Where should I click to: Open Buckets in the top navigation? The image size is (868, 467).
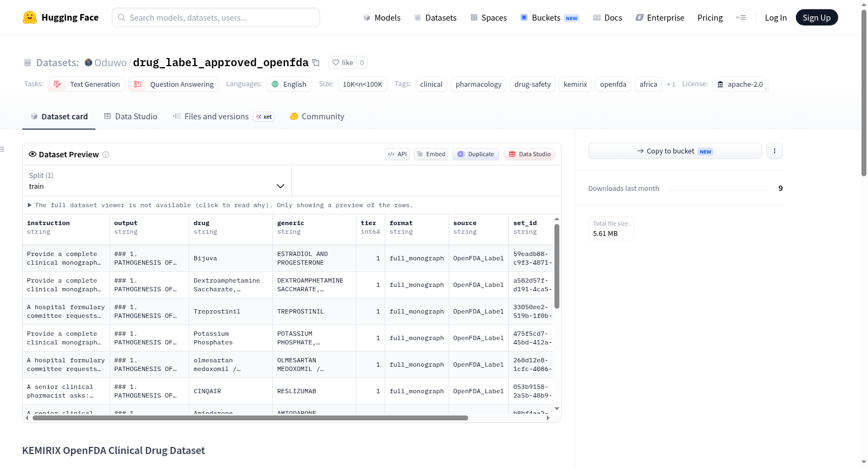[x=550, y=17]
